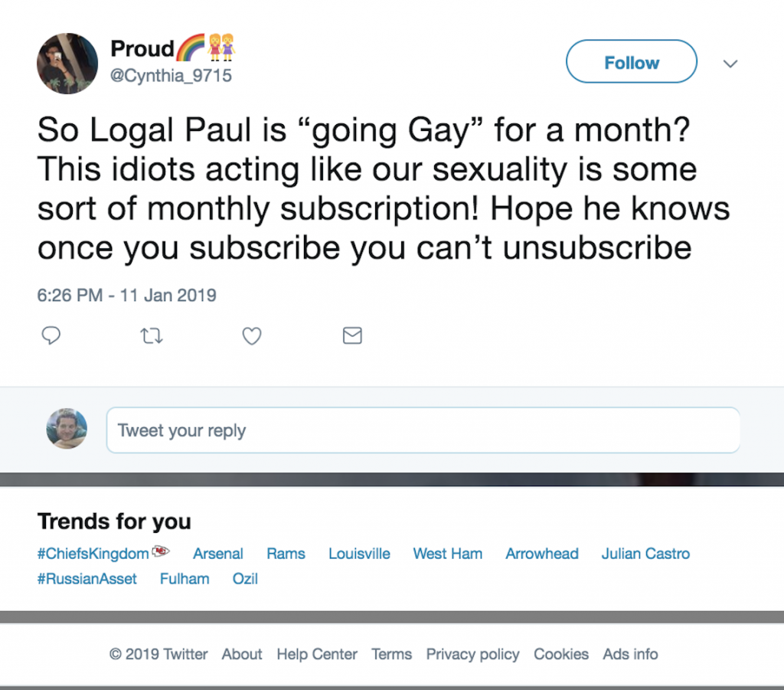
Task: Select the Ozil trending topic
Action: 245,579
